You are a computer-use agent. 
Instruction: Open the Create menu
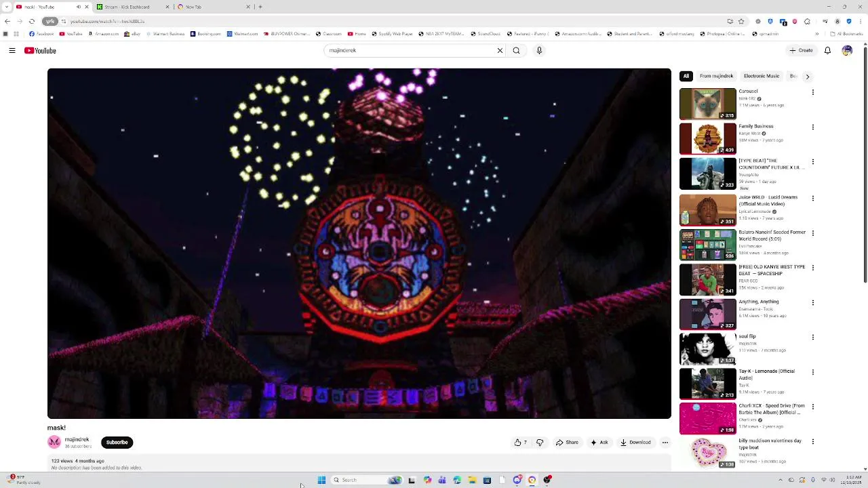[x=801, y=50]
